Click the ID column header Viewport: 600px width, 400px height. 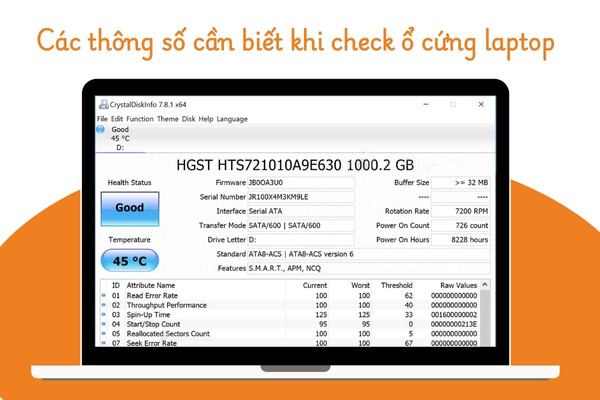tap(116, 285)
